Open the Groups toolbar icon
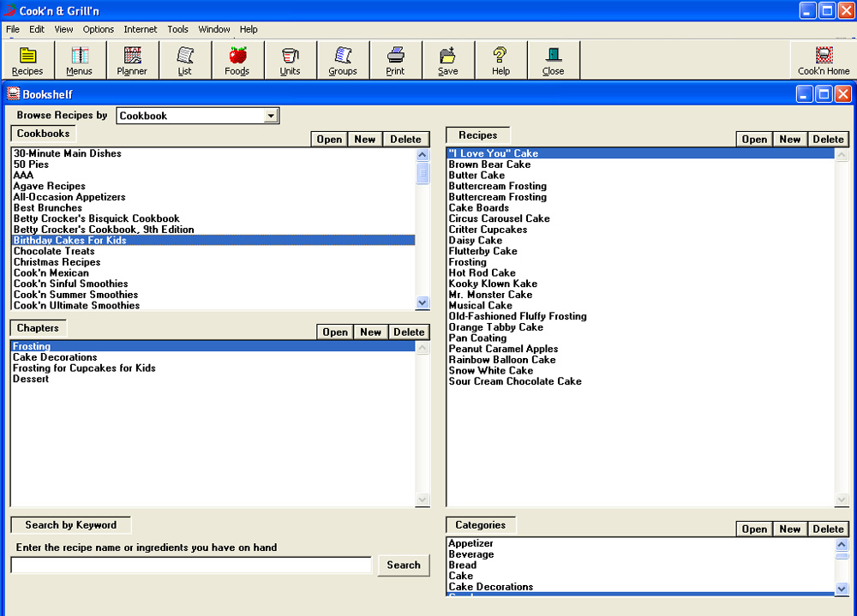The image size is (857, 616). tap(343, 60)
